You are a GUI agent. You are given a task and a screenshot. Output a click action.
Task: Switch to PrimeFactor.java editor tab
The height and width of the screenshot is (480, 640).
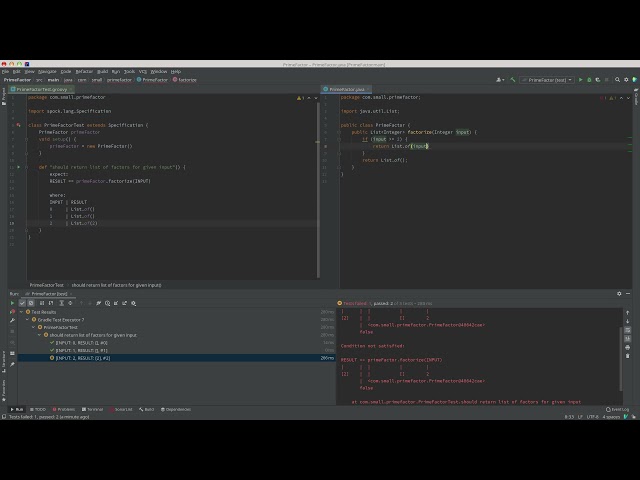click(x=347, y=89)
